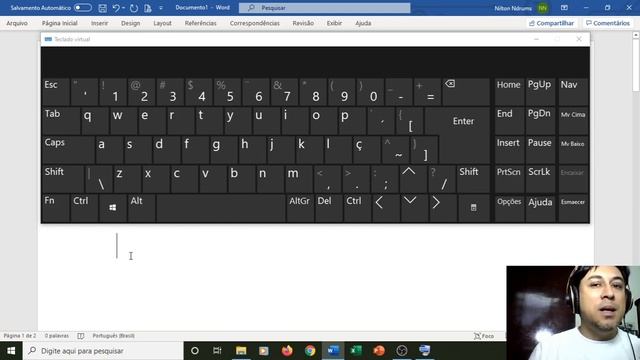
Task: Open the Correspondências tab
Action: (x=255, y=23)
